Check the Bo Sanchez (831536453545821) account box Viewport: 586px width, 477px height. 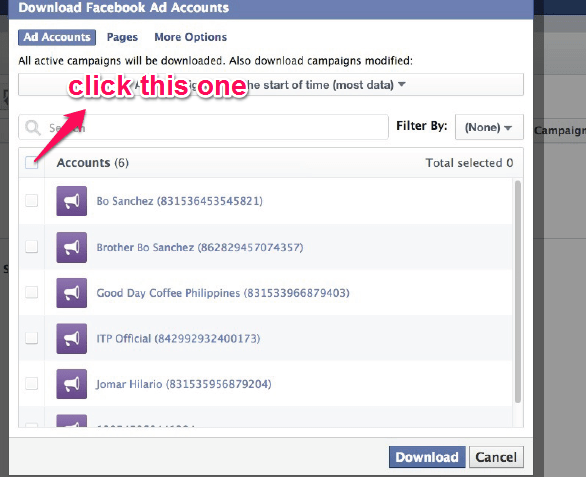click(31, 201)
